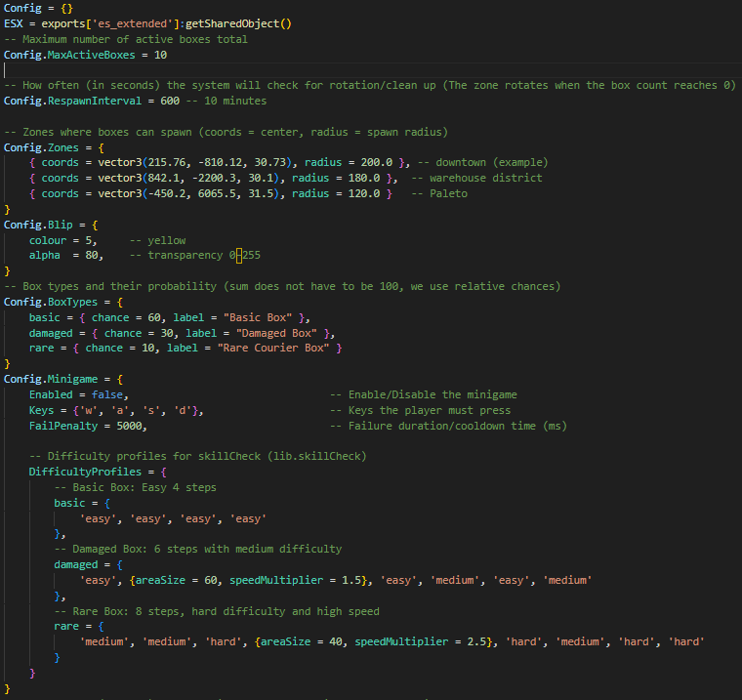Click the 600 RespawnInterval value
This screenshot has height=700, width=742.
(170, 101)
